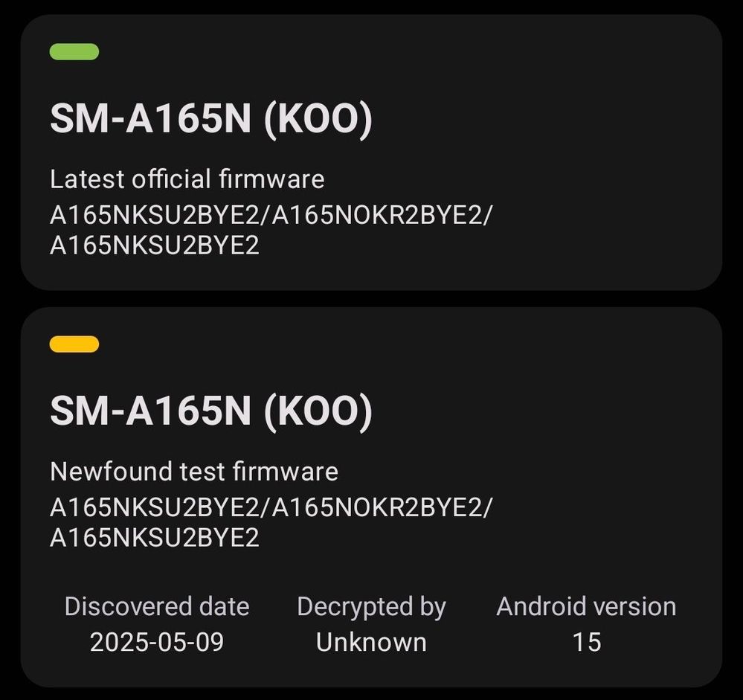Image resolution: width=743 pixels, height=700 pixels.
Task: Click the 'Discovered date' heading
Action: 157,606
